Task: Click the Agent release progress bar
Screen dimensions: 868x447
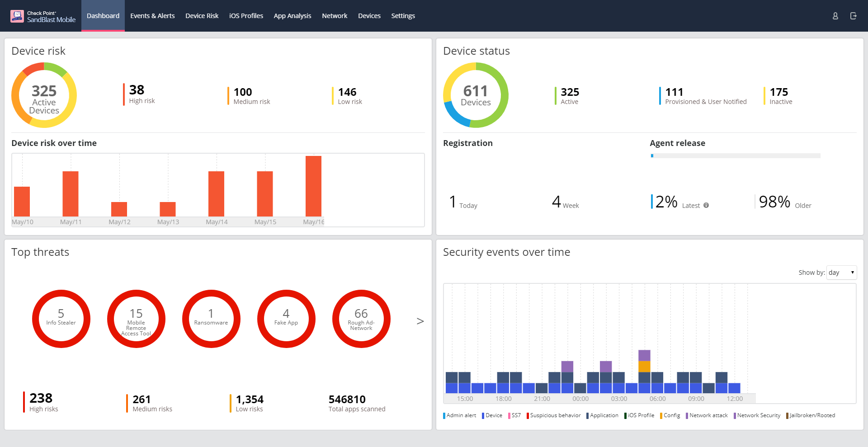Action: coord(735,155)
